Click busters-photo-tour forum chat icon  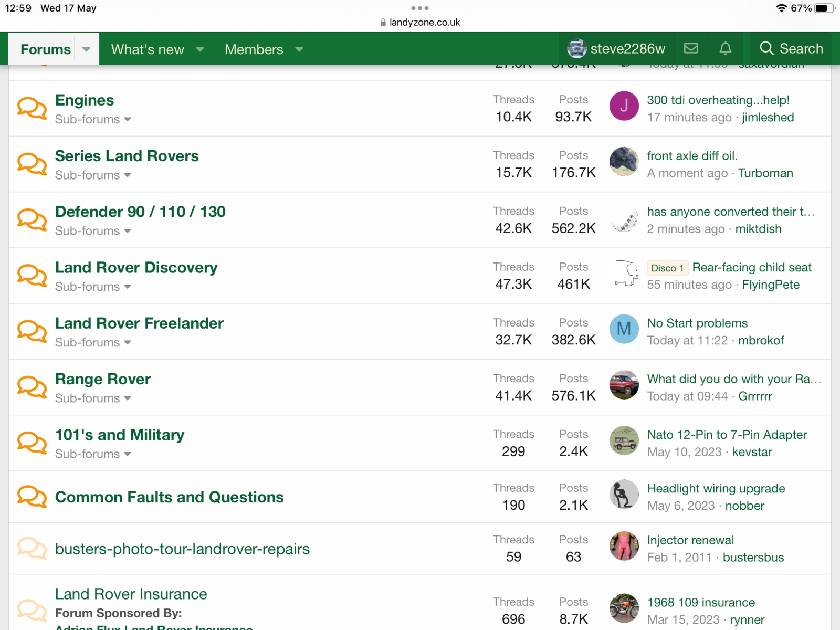tap(32, 548)
